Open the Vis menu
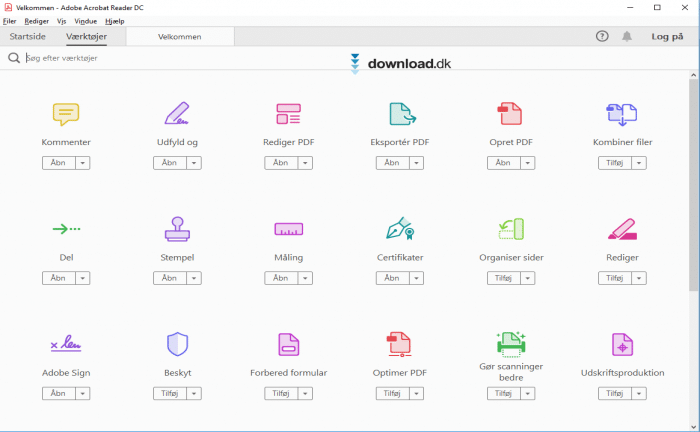The image size is (700, 432). click(62, 21)
